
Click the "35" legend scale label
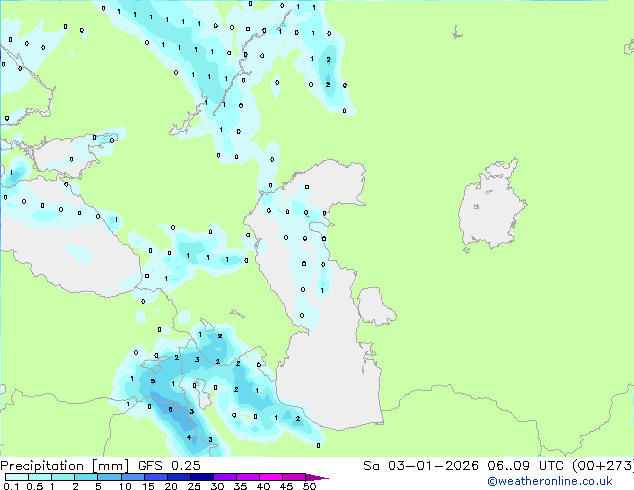point(240,486)
